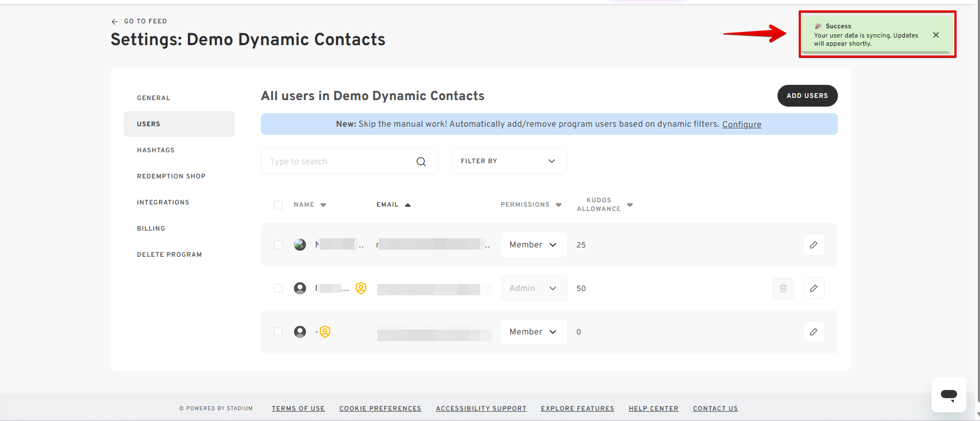
Task: Click the edit pencil for the first user
Action: [813, 245]
